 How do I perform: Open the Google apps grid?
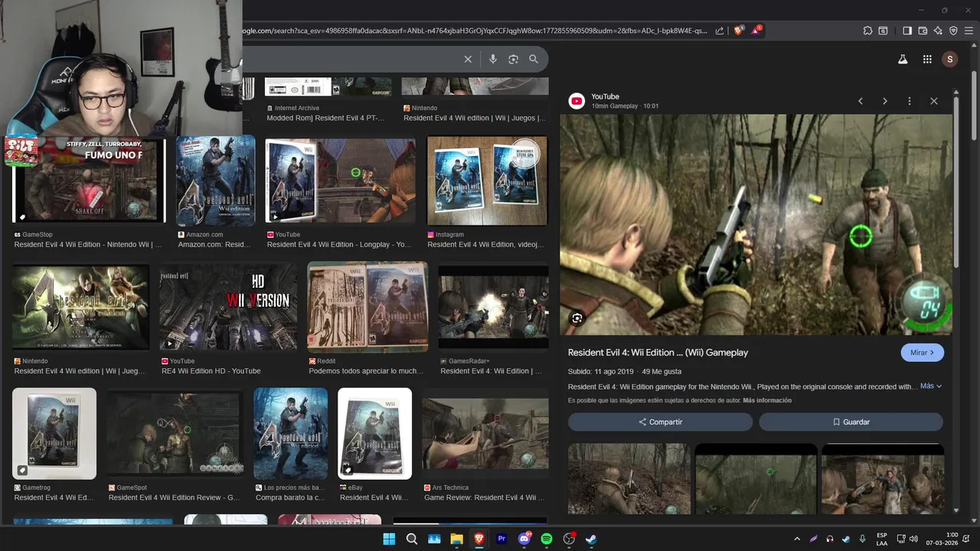pos(927,59)
